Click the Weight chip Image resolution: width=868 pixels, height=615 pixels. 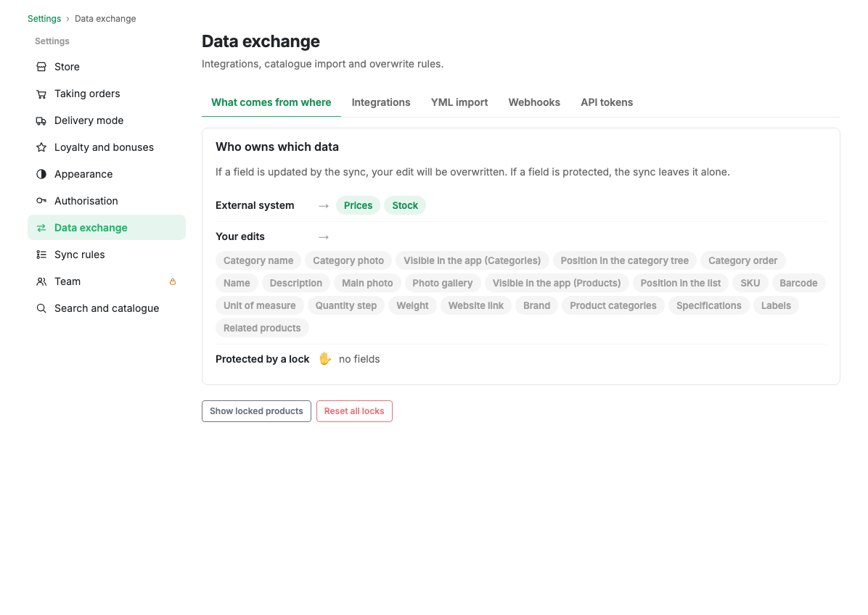412,306
